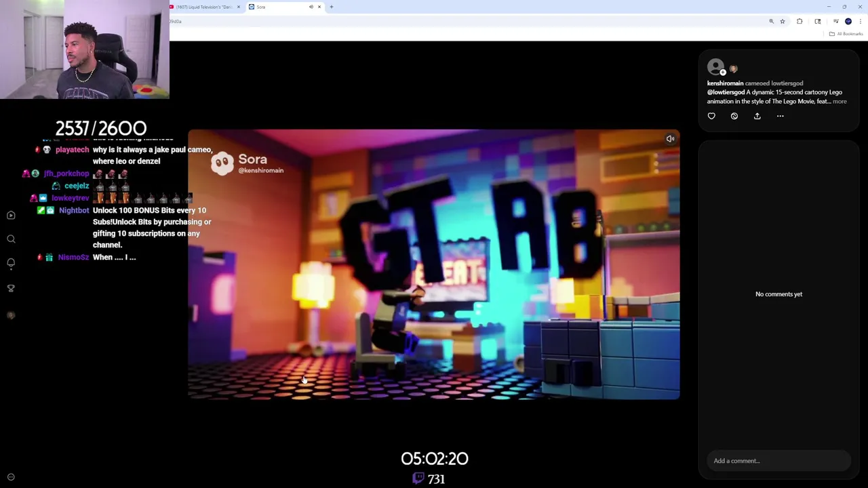Click the 'No comments yet' text
The image size is (868, 488).
click(778, 294)
